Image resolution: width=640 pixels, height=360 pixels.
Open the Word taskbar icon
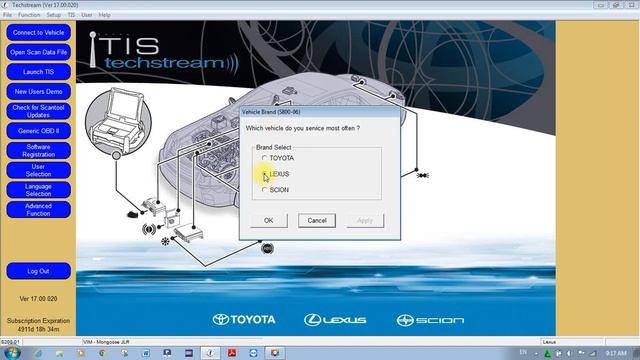(x=146, y=353)
